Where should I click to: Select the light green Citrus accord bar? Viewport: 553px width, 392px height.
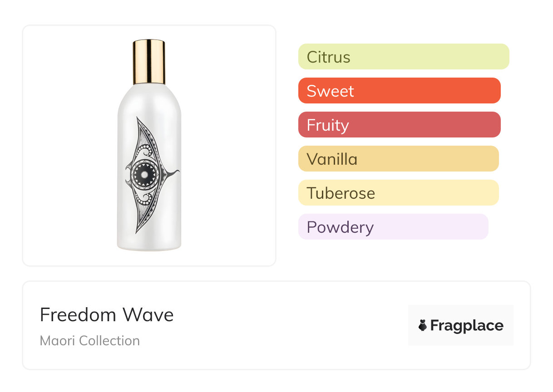(x=404, y=57)
